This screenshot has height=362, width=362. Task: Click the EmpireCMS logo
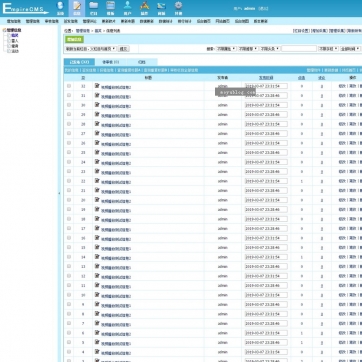coord(25,8)
